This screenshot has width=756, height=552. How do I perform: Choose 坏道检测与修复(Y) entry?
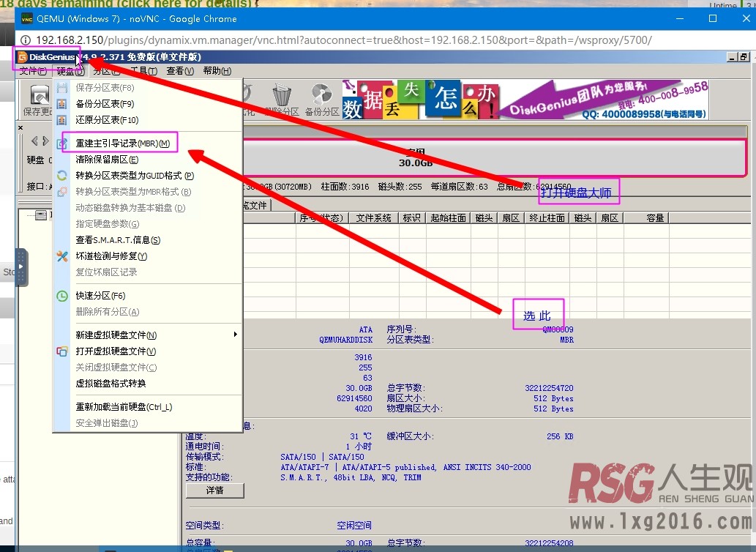coord(148,256)
